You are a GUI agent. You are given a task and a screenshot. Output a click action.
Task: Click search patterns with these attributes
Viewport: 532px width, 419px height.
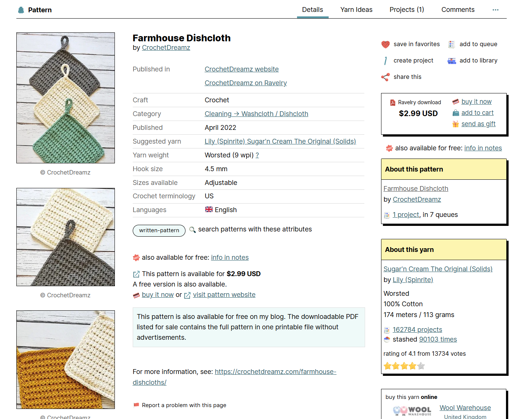tap(255, 229)
